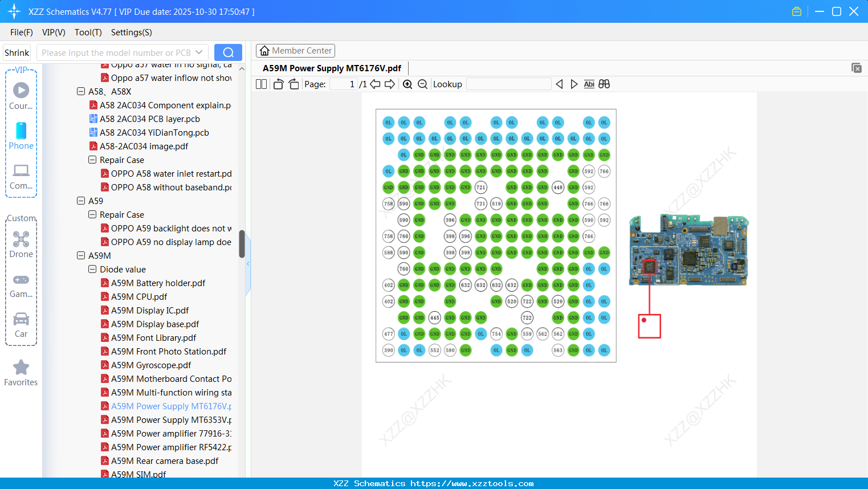
Task: Open the Courses sidebar section
Action: (21, 96)
